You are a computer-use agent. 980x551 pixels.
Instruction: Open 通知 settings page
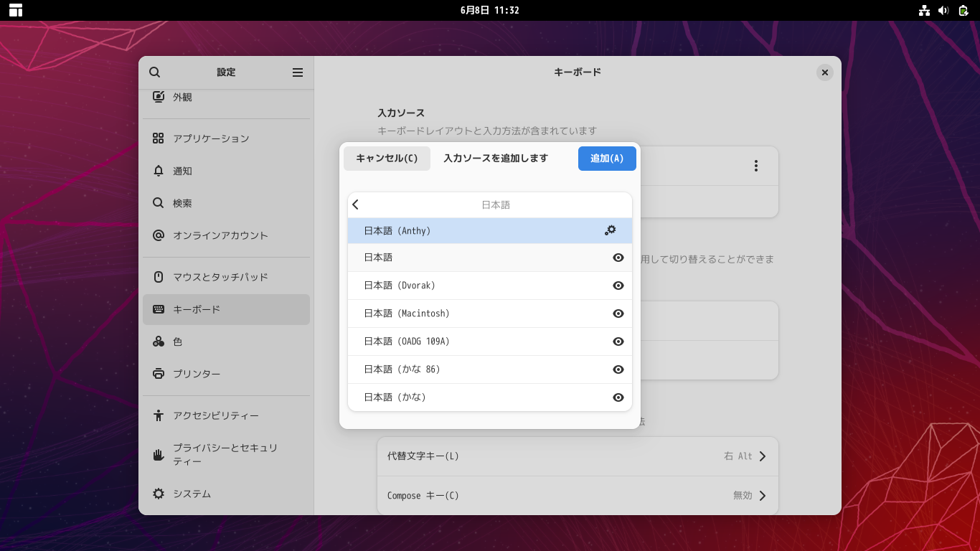tap(226, 171)
